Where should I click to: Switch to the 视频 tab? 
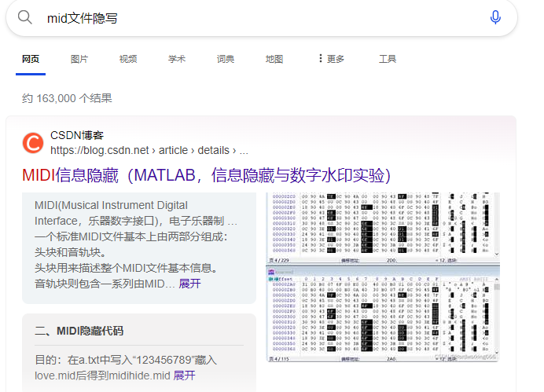128,59
